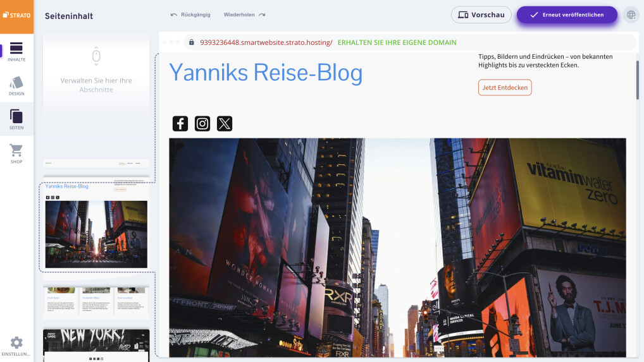644x362 pixels.
Task: Open the Shop sidebar section
Action: pyautogui.click(x=16, y=154)
